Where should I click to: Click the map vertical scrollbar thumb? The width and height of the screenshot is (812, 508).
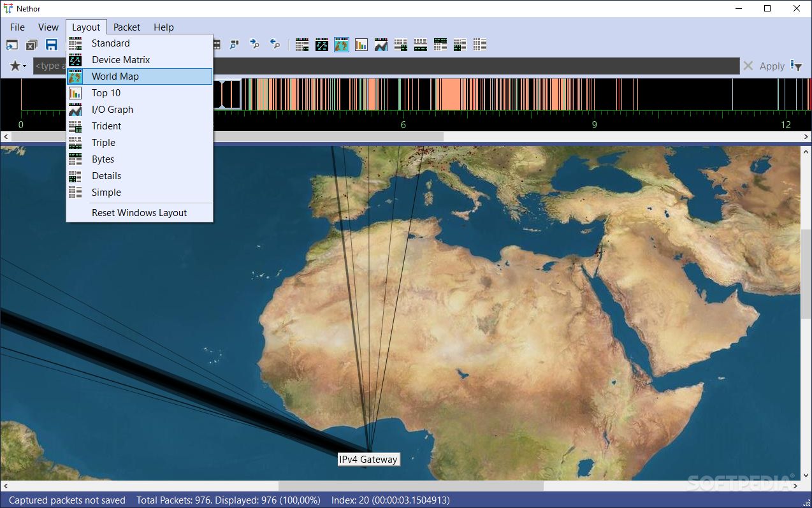tap(806, 275)
